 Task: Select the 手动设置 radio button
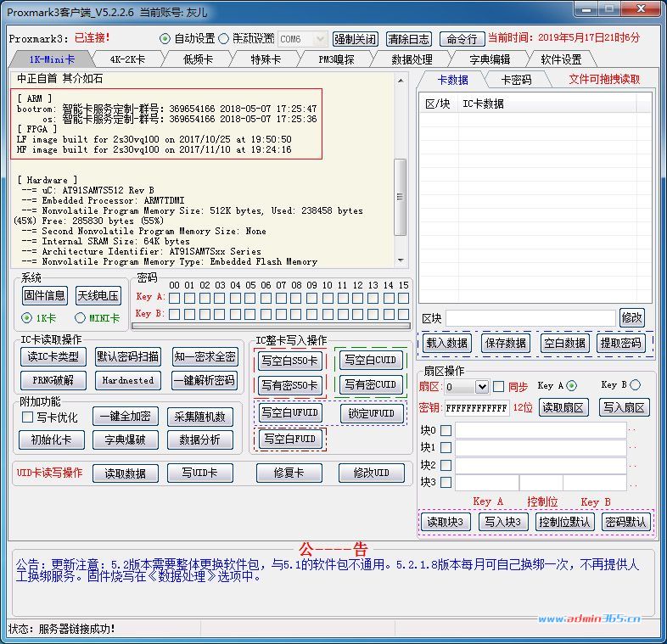click(224, 39)
